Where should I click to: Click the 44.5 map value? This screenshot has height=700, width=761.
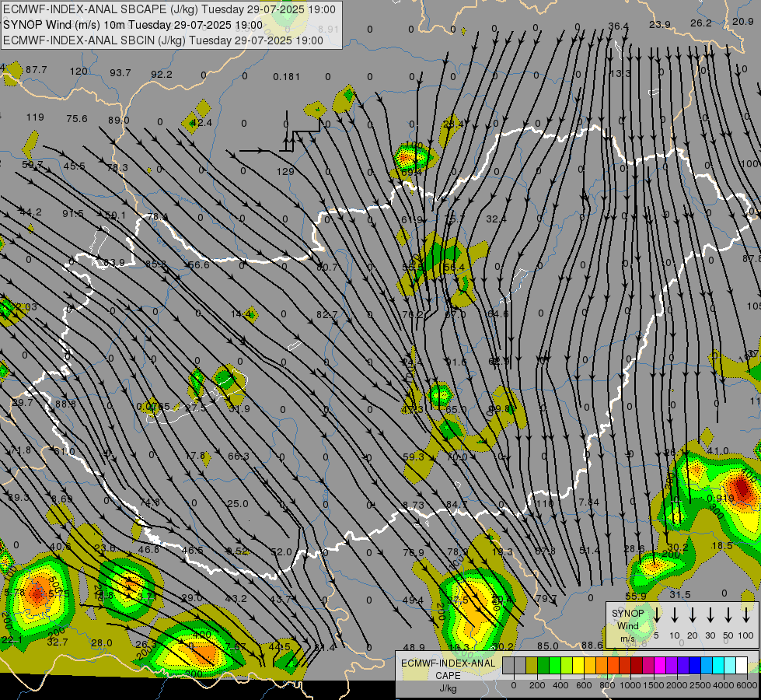pos(280,646)
